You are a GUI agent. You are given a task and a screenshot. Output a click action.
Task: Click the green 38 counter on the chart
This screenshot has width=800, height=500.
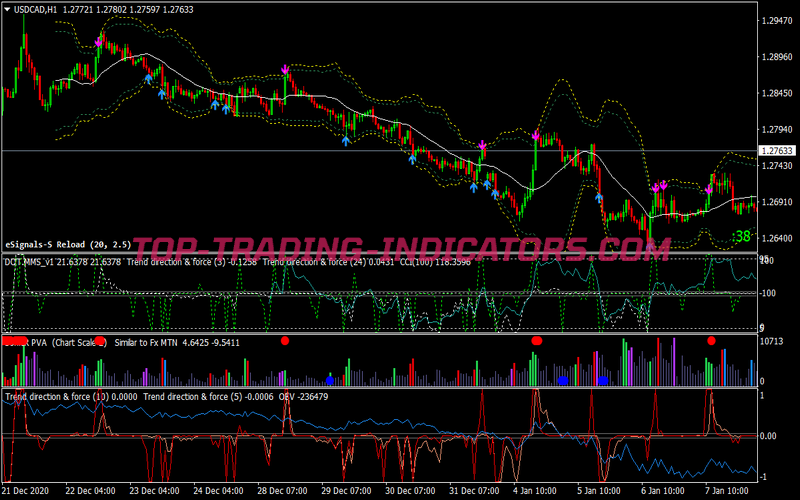click(742, 237)
